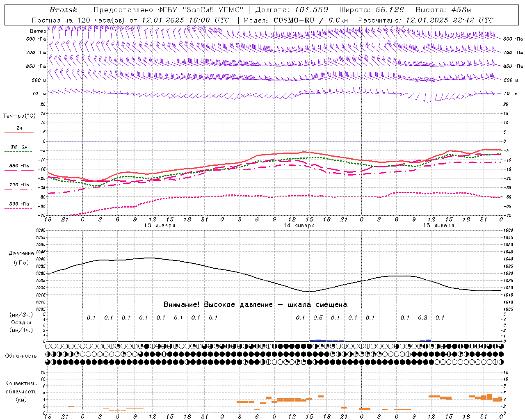
Task: Click the Прогноз на 120 часа(ов) text
Action: (79, 20)
